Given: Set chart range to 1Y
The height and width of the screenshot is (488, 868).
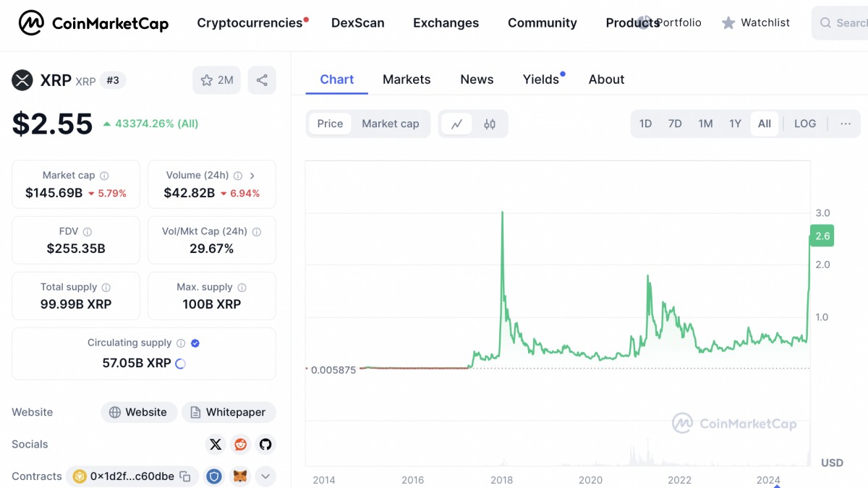Looking at the screenshot, I should [x=735, y=124].
